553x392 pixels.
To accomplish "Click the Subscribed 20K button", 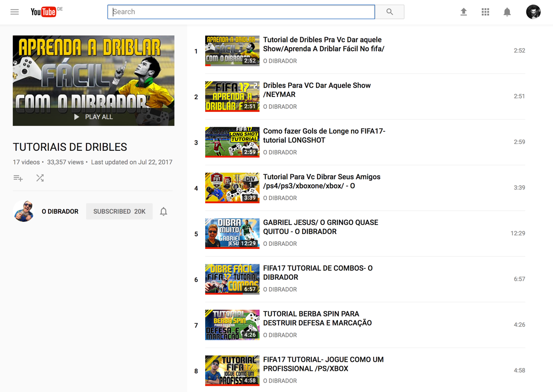I will [x=119, y=211].
